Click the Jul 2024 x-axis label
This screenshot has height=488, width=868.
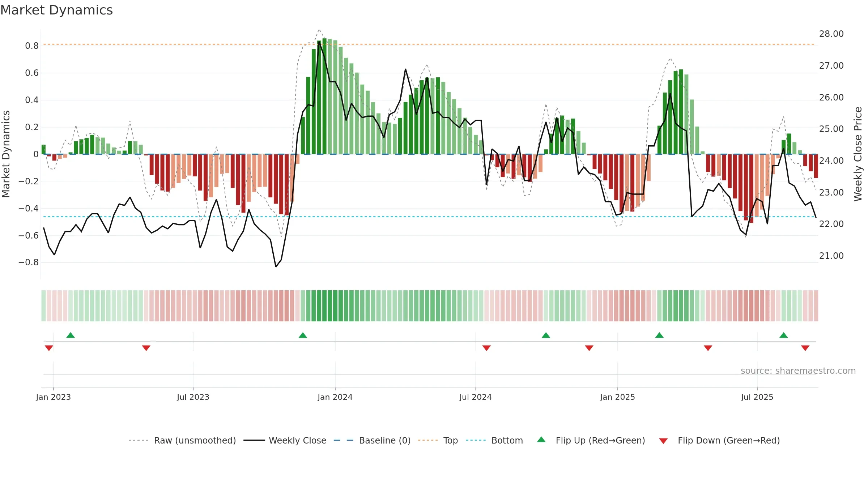pyautogui.click(x=476, y=397)
